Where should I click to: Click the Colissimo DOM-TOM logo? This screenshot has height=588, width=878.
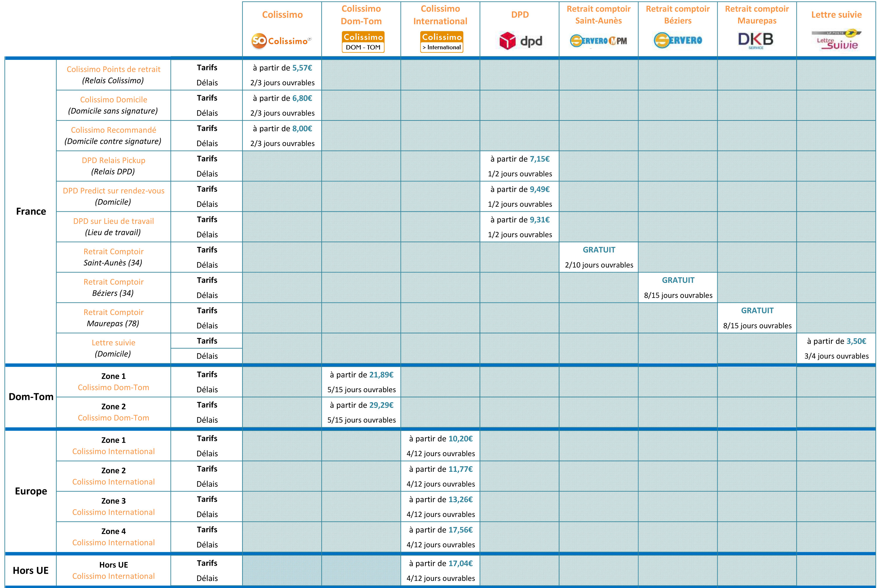click(x=363, y=42)
